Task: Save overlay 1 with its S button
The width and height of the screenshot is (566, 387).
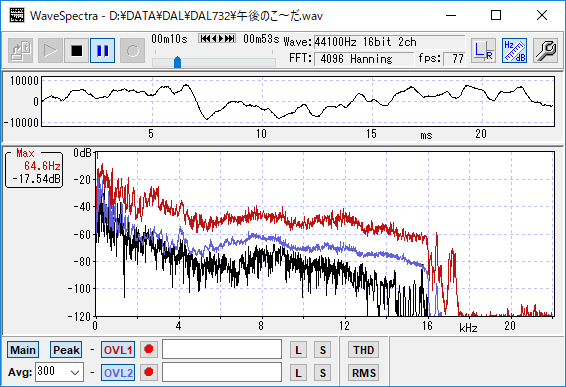Action: click(322, 350)
